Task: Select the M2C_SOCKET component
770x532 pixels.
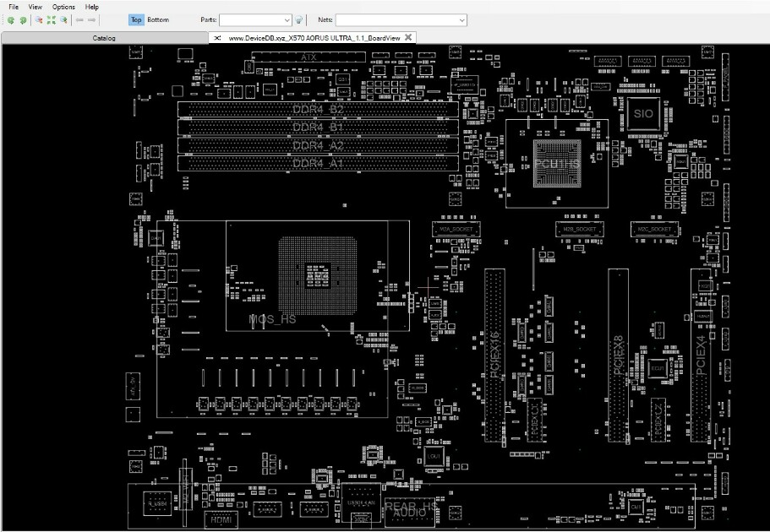Action: coord(654,229)
